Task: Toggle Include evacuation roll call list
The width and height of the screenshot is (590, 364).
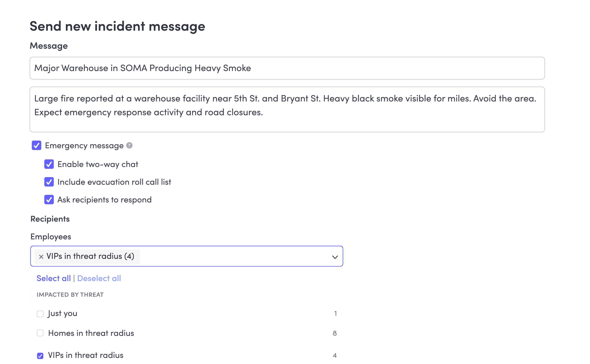Action: pyautogui.click(x=49, y=182)
